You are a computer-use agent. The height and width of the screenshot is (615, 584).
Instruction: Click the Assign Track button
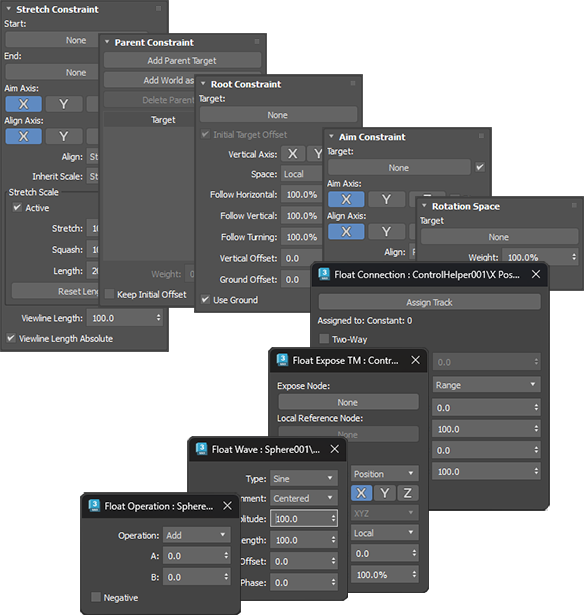pyautogui.click(x=429, y=302)
